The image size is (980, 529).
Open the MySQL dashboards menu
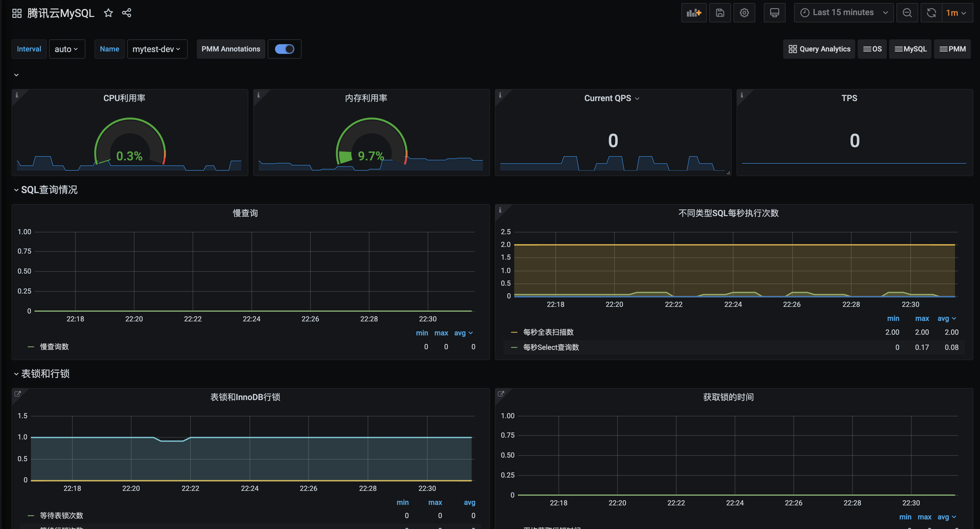tap(910, 49)
